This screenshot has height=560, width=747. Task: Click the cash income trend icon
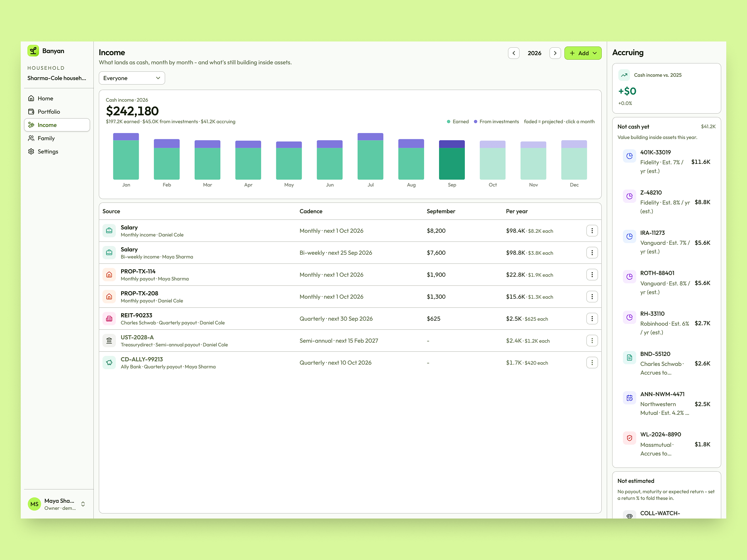[624, 75]
